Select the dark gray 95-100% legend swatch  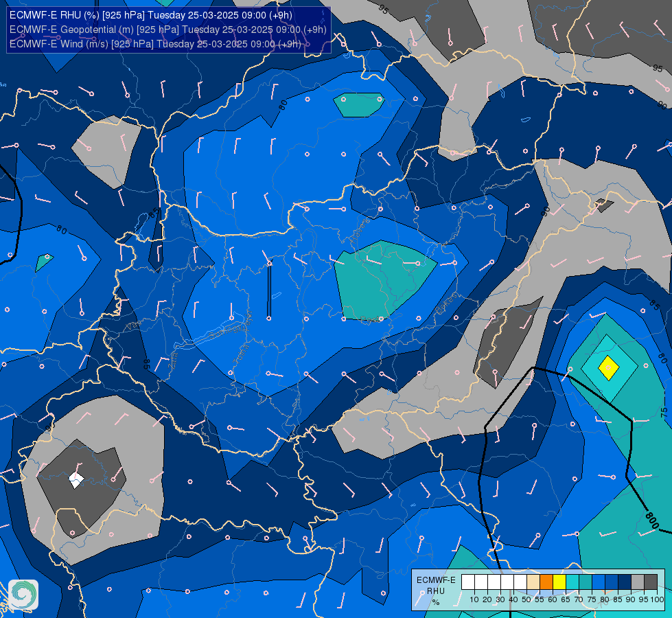[x=651, y=582]
